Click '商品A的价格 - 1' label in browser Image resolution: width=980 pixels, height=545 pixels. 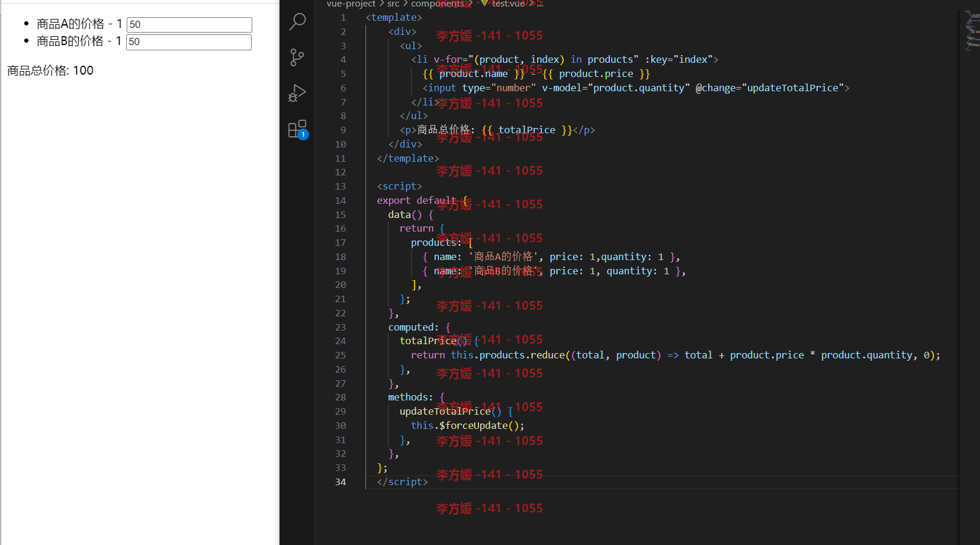79,24
